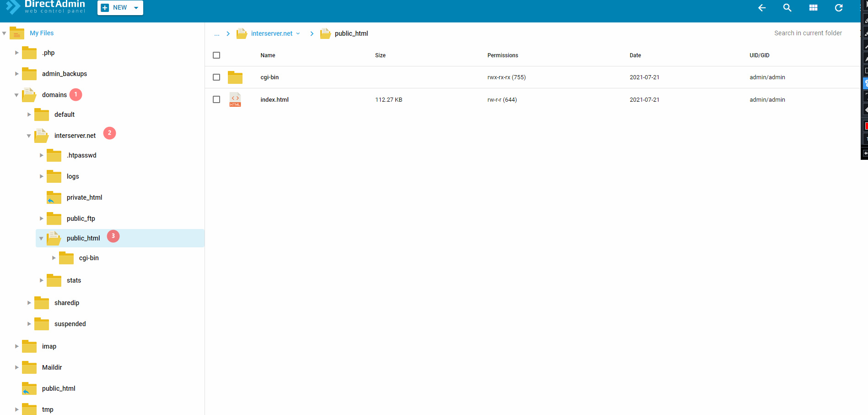Open interserver.net breadcrumb dropdown chevron

click(298, 33)
